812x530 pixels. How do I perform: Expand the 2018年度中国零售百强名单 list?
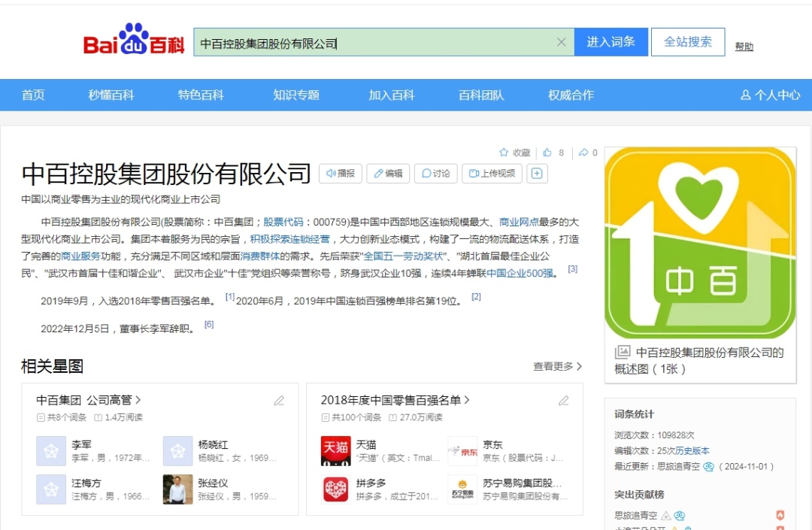click(395, 400)
